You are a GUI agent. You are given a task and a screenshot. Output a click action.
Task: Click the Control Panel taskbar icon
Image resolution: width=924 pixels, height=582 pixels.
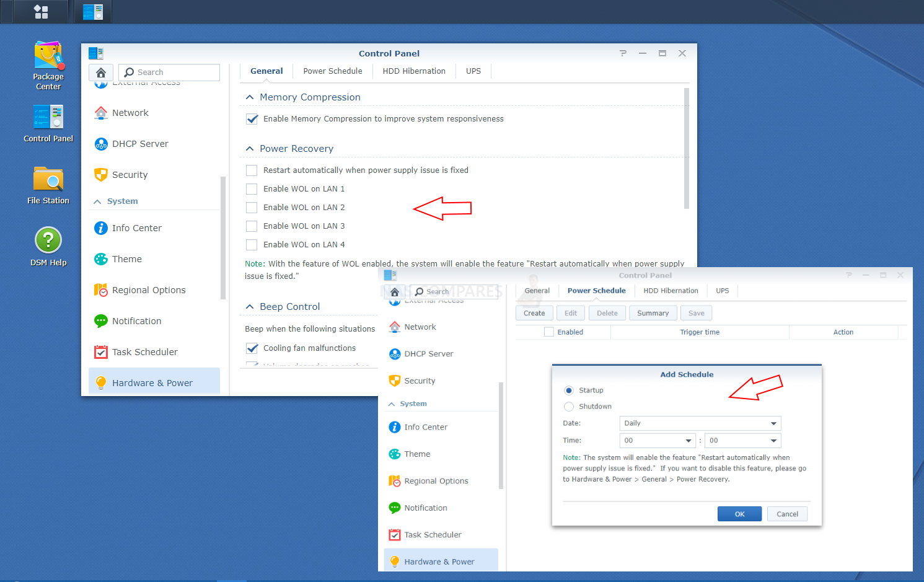pyautogui.click(x=93, y=12)
